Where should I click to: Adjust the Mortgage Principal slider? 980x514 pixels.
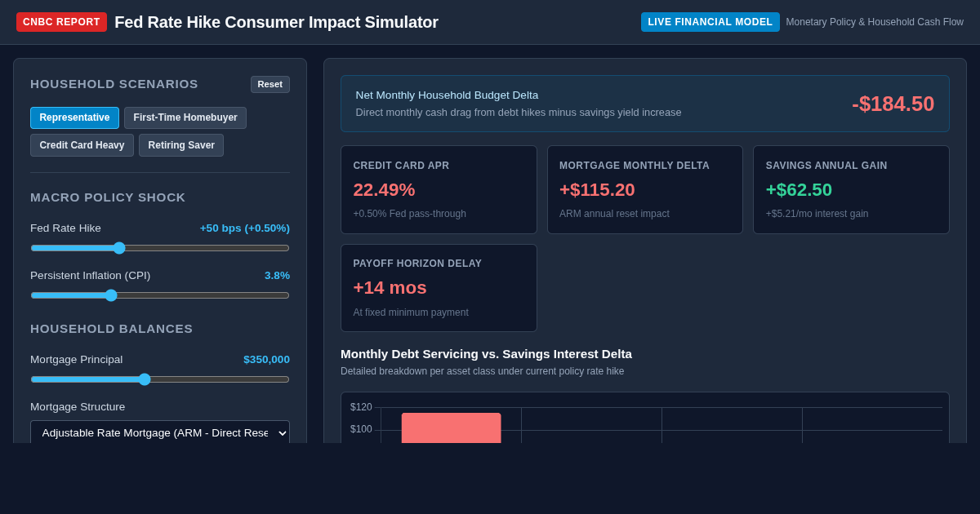160,379
